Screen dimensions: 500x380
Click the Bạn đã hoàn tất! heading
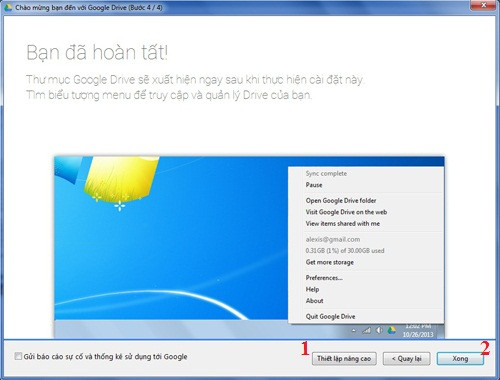97,53
